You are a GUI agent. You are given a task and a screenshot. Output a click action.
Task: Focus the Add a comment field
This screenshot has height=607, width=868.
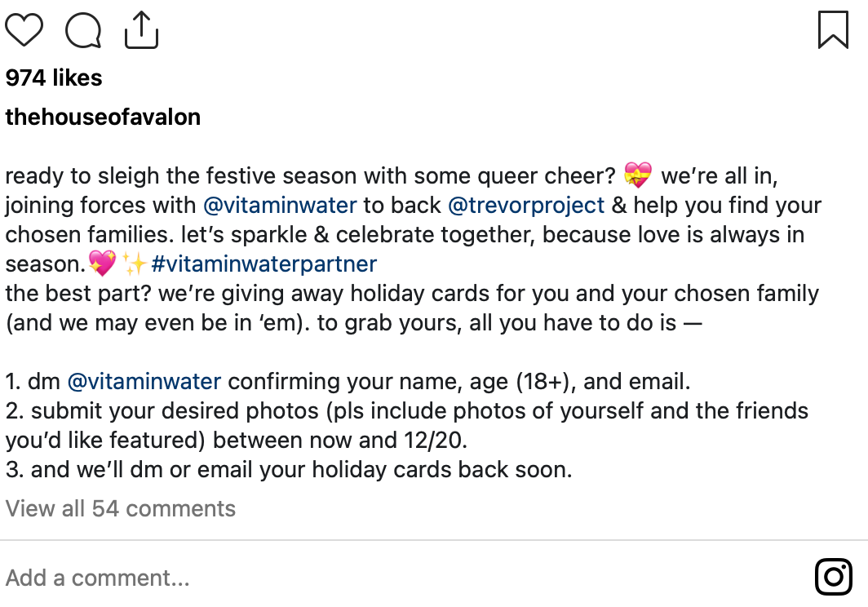404,577
